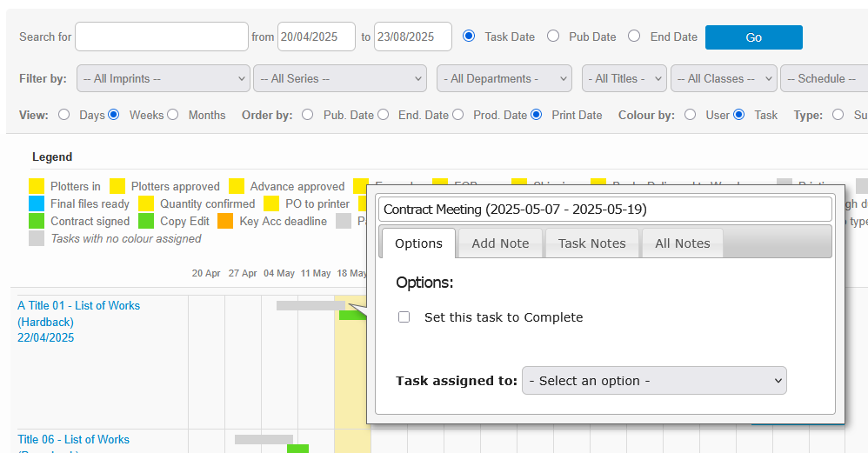Order by End. Date radio button
Viewport: 868px width, 453px height.
(x=383, y=115)
